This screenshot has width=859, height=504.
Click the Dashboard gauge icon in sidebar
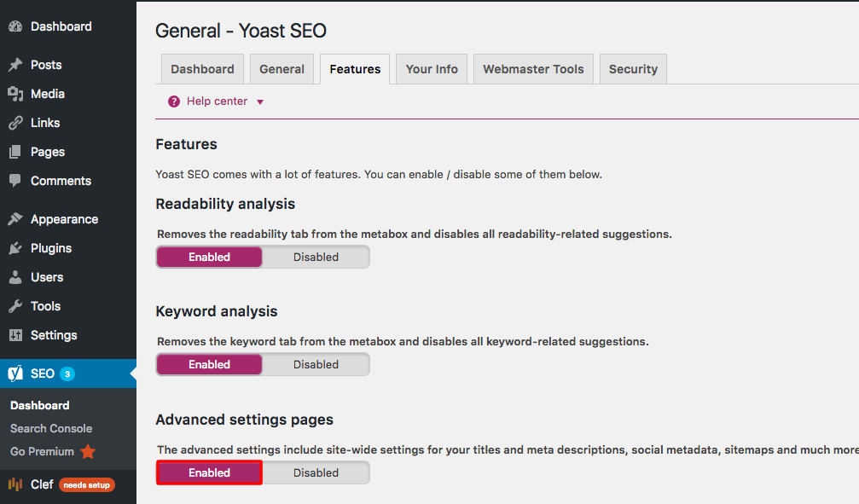15,26
